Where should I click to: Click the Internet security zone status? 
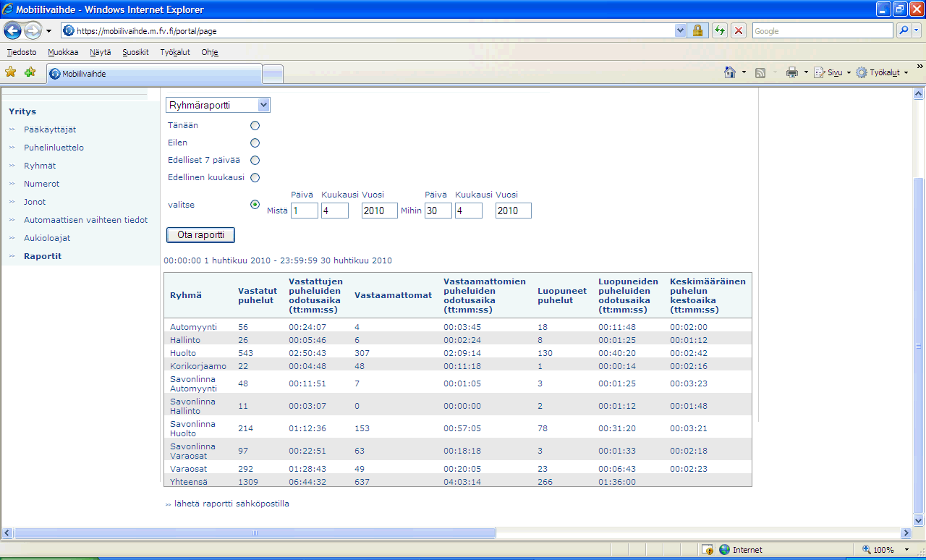click(x=740, y=550)
